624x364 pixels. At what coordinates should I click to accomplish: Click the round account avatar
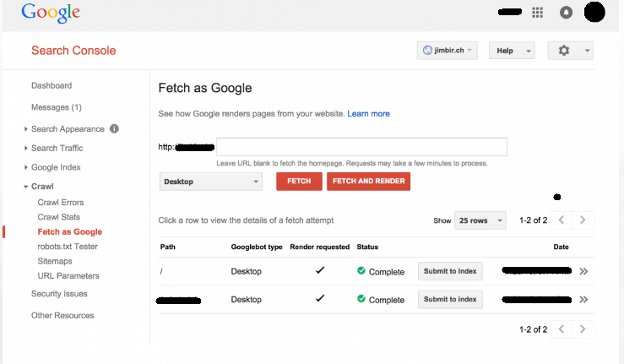pos(594,12)
